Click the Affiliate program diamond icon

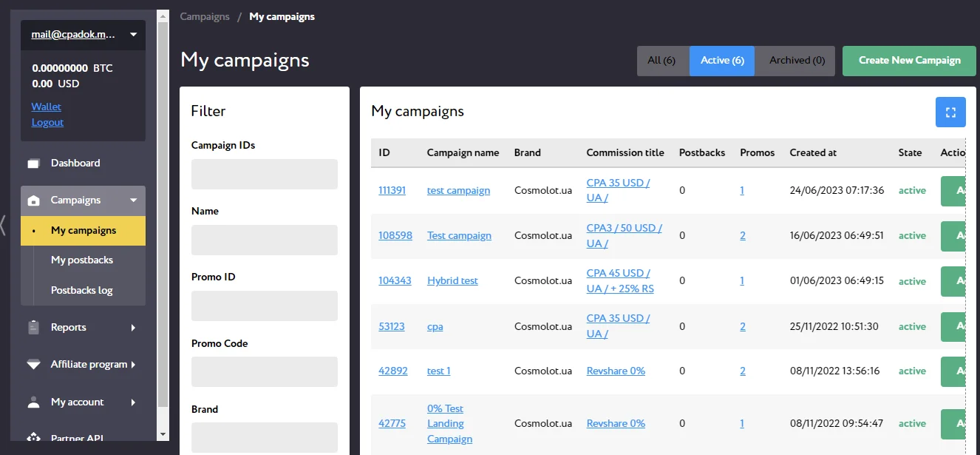pos(33,365)
